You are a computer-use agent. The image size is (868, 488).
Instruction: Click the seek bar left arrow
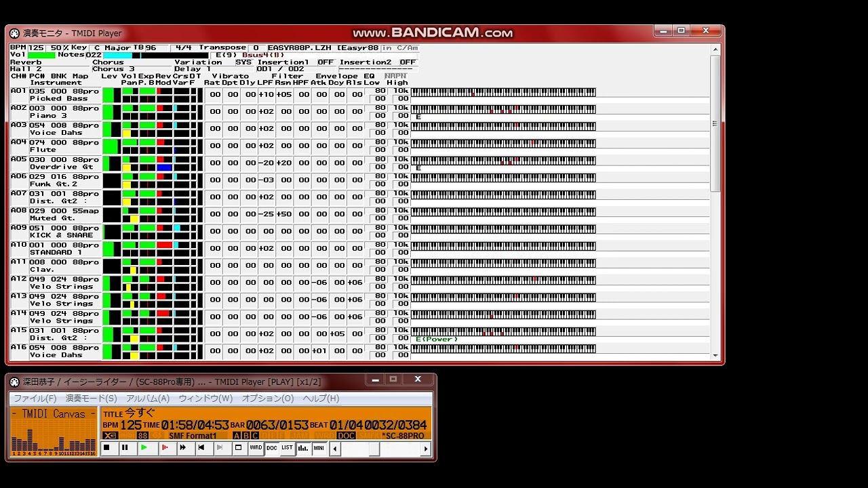coord(334,449)
